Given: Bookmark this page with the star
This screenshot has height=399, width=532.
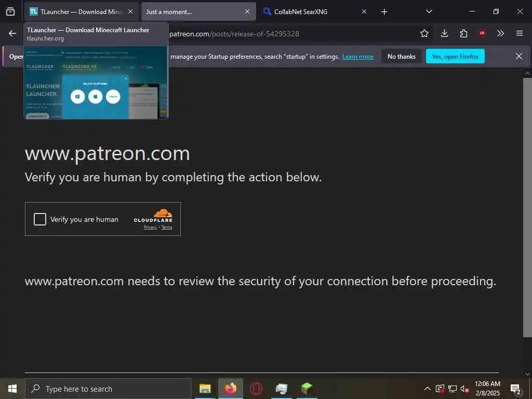Looking at the screenshot, I should pyautogui.click(x=424, y=33).
